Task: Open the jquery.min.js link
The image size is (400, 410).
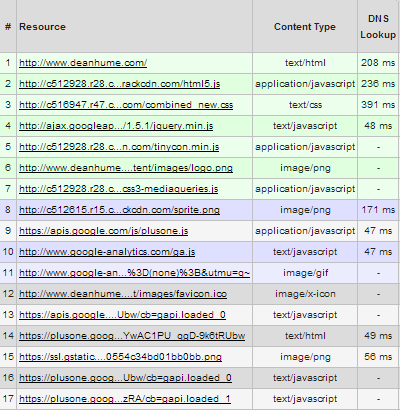Action: coord(116,126)
